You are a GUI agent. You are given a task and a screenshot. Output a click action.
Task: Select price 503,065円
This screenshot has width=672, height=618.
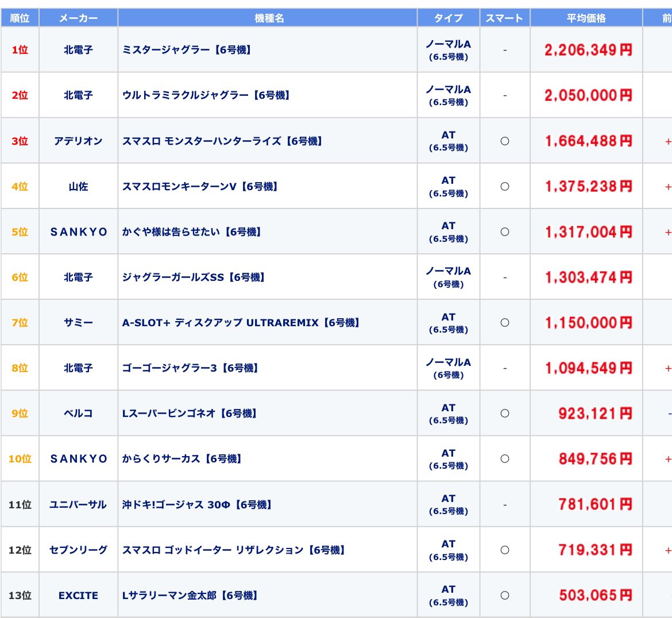coord(595,595)
